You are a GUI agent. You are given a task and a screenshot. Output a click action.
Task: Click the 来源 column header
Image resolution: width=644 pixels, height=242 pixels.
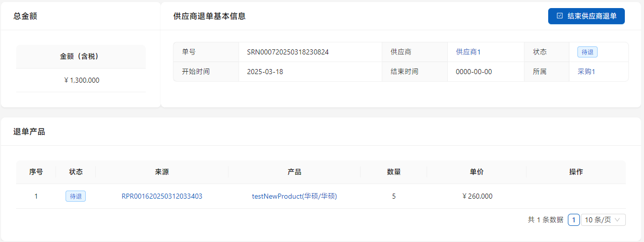click(x=162, y=172)
